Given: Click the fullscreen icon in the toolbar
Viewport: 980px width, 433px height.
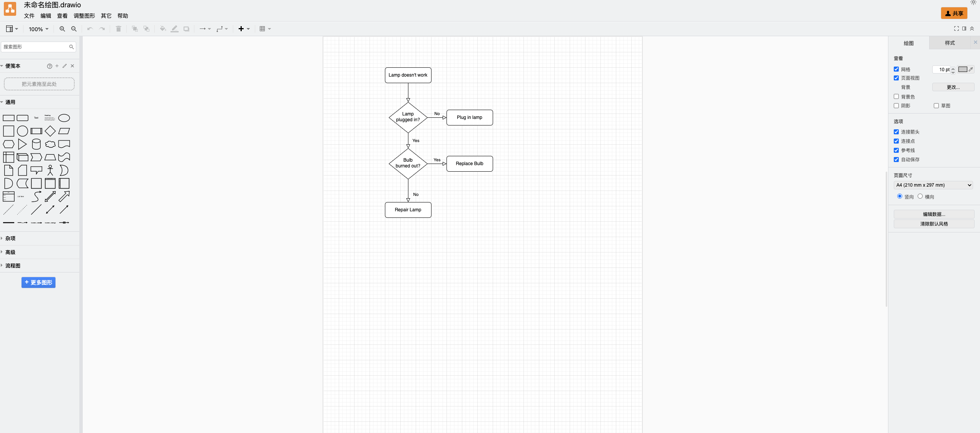Looking at the screenshot, I should point(956,28).
